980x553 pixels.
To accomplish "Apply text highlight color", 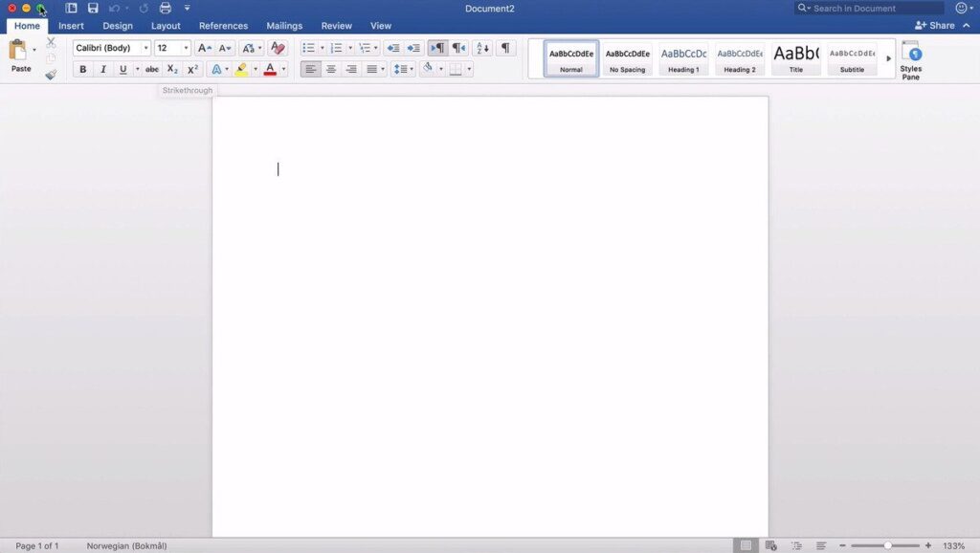I will tap(241, 69).
